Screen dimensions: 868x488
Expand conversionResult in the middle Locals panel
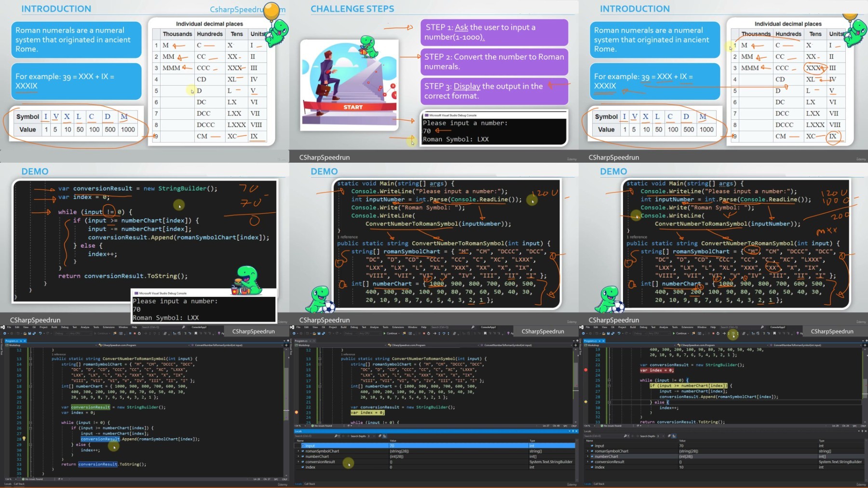(x=298, y=462)
